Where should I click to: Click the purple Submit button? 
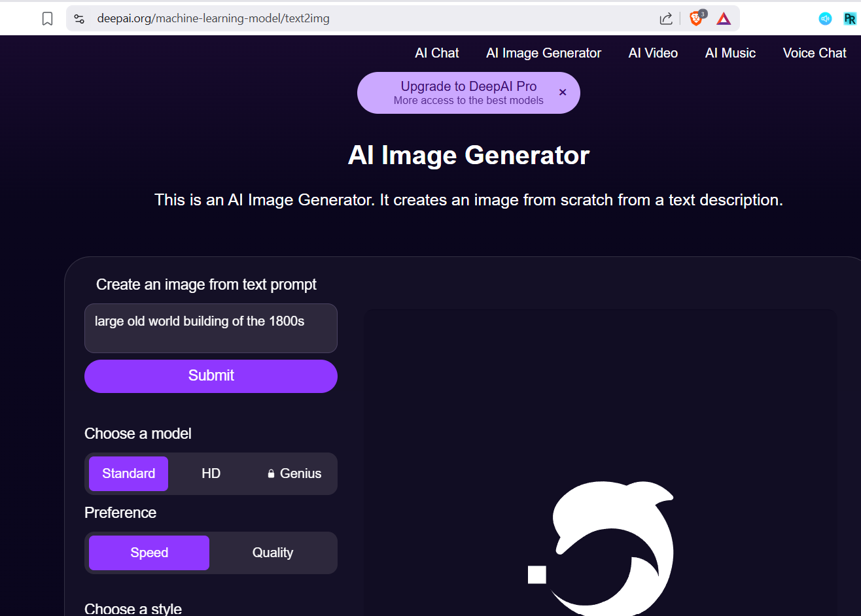(x=211, y=376)
